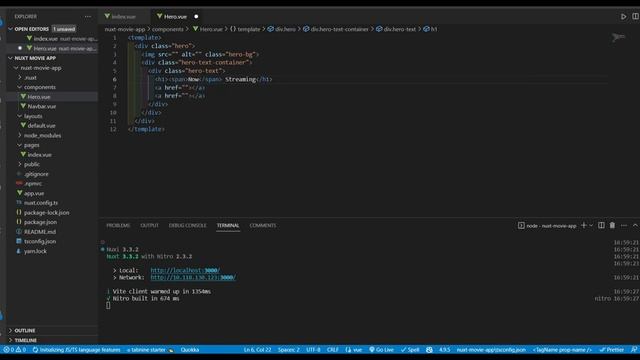Split the editor to the right
640x360 pixels.
click(x=635, y=16)
